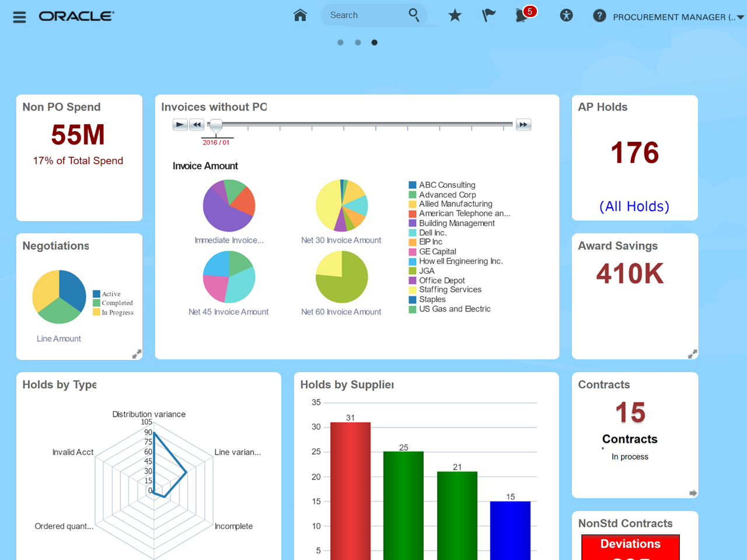This screenshot has width=747, height=560.
Task: Click the green bar labeled 25
Action: 403,506
